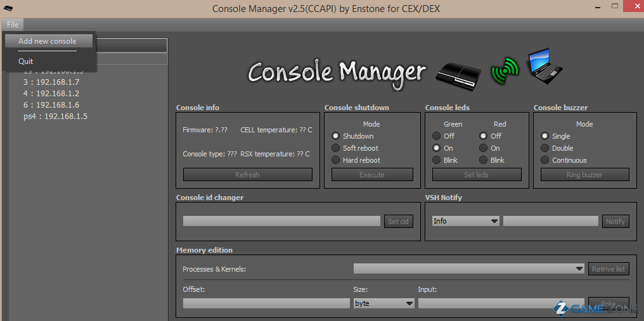Click the memory Input text field
644x321 pixels.
click(501, 303)
